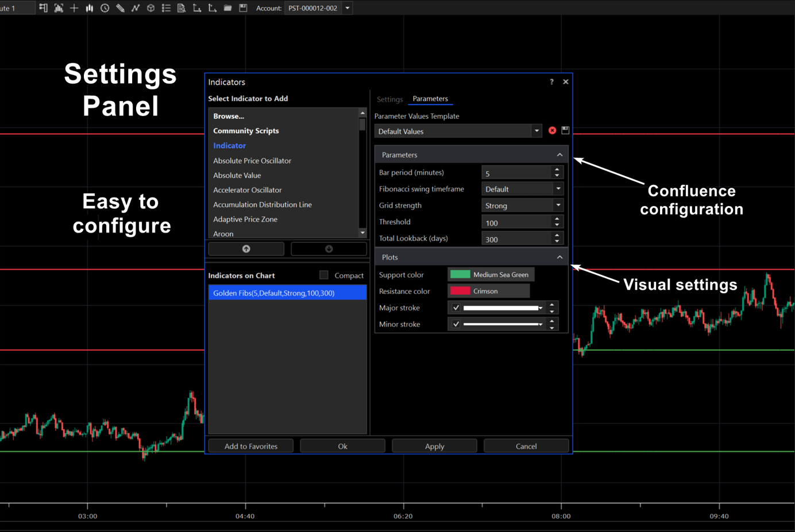
Task: Click the clock icon in the toolbar
Action: pyautogui.click(x=105, y=8)
